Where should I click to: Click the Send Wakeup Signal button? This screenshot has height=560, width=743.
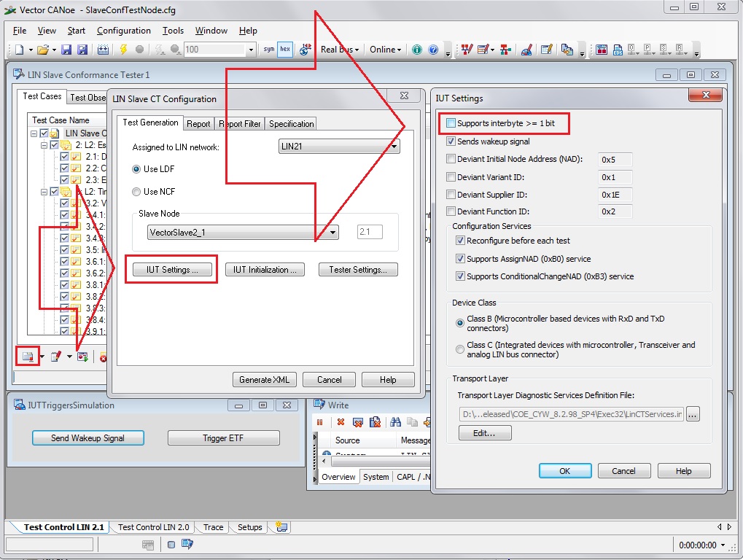[x=87, y=437]
